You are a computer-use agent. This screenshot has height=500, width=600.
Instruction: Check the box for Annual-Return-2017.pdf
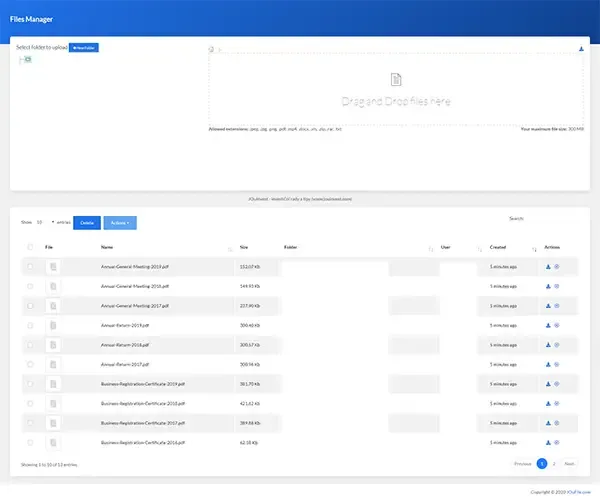pyautogui.click(x=30, y=364)
